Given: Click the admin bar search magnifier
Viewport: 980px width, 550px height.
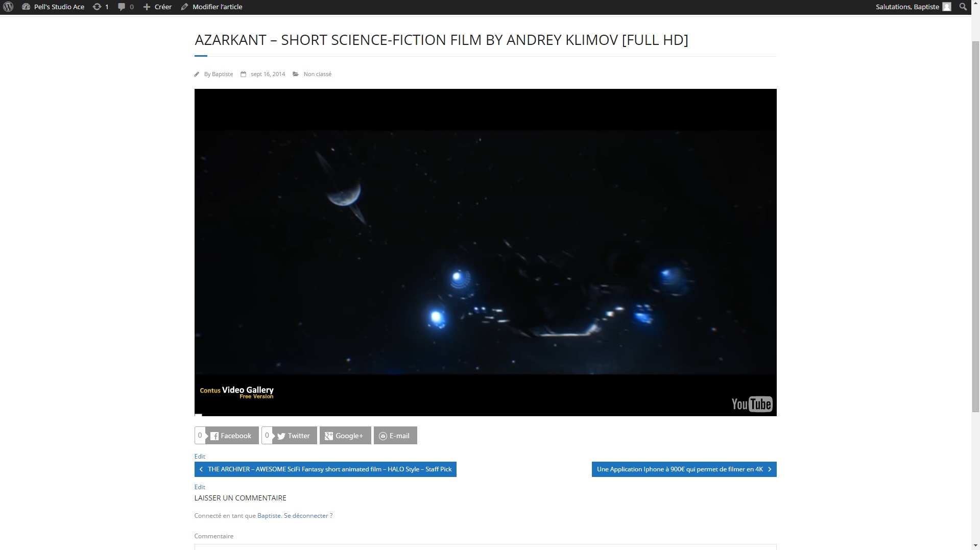Looking at the screenshot, I should pyautogui.click(x=963, y=7).
